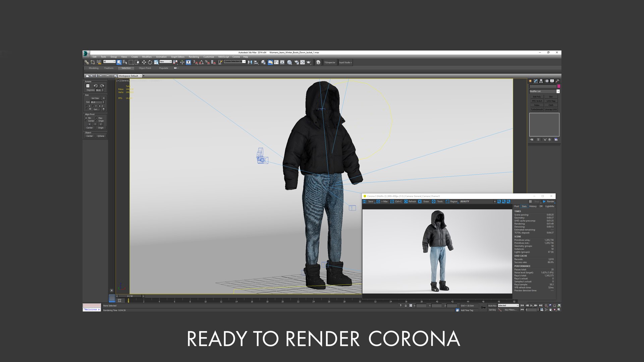
Task: Click QClone button in Object group
Action: point(101,136)
